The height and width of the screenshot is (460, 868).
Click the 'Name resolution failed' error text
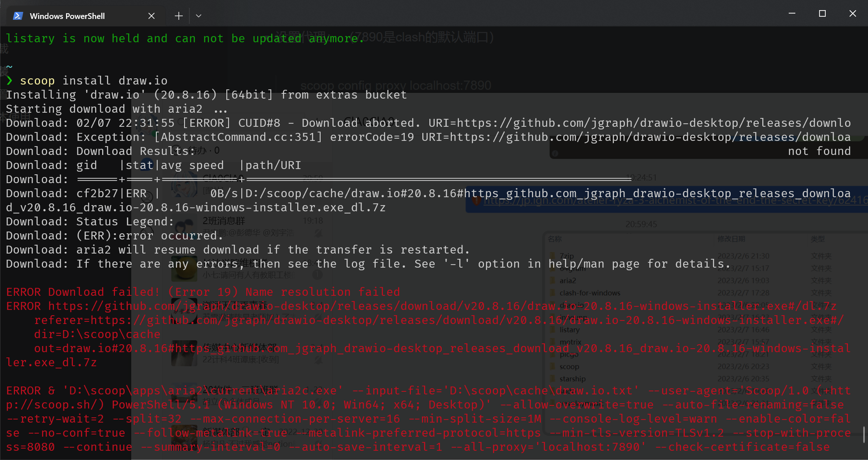pos(323,292)
